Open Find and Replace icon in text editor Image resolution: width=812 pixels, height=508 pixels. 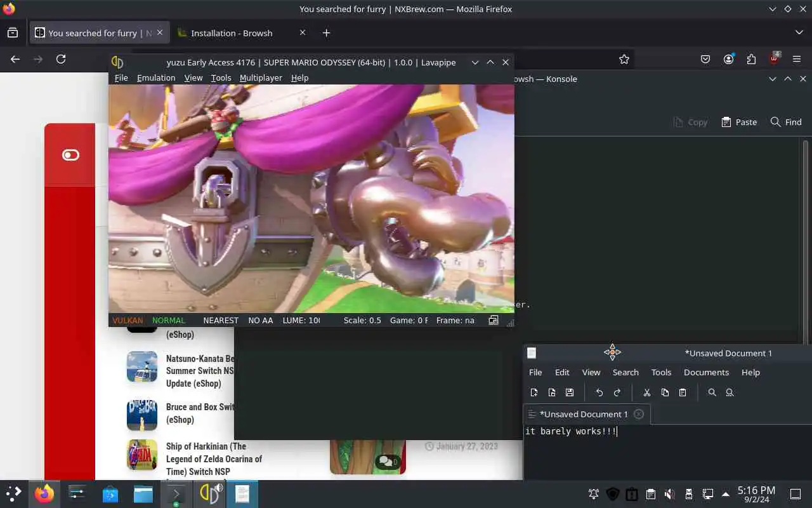pyautogui.click(x=730, y=392)
